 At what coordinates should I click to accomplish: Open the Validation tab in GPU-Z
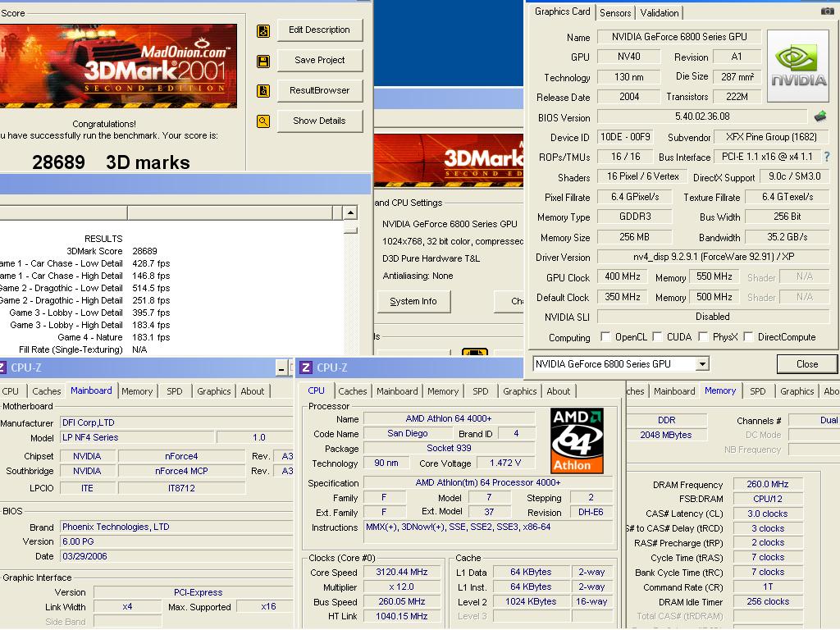click(660, 13)
